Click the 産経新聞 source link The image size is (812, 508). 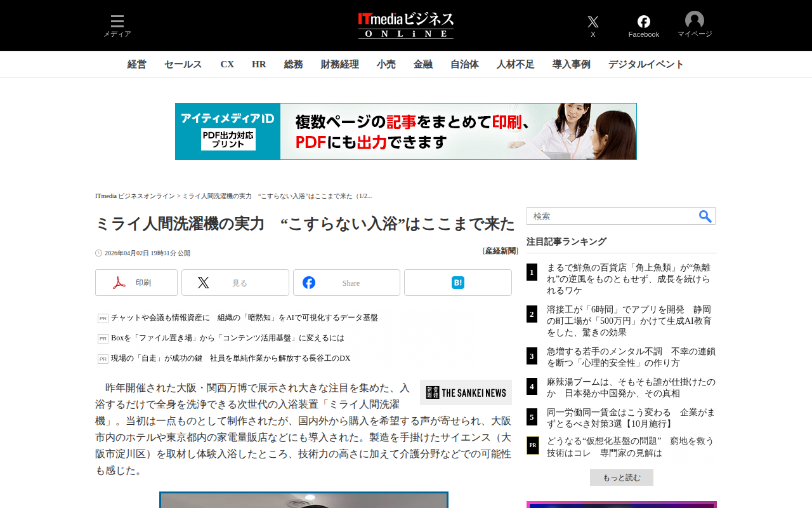tap(501, 251)
